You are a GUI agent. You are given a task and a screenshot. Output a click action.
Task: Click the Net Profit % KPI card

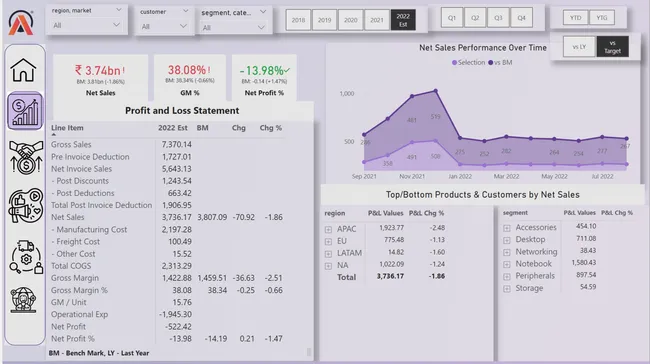tap(264, 78)
